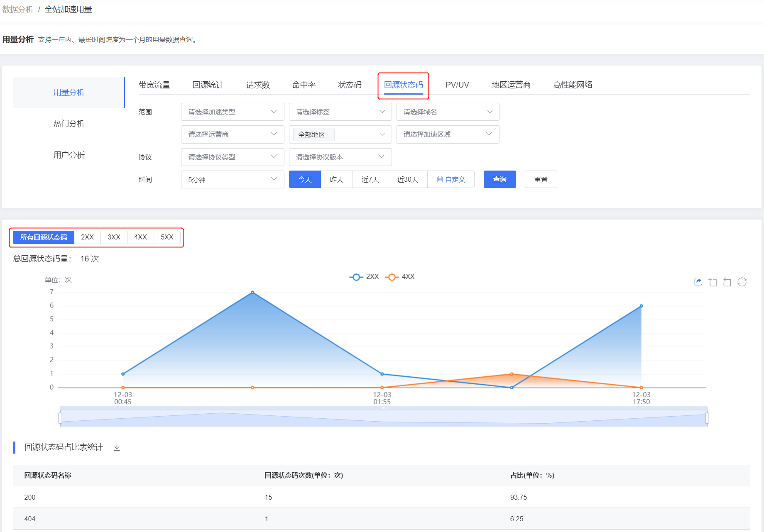Click the chart zoom-reset icon

coord(727,282)
